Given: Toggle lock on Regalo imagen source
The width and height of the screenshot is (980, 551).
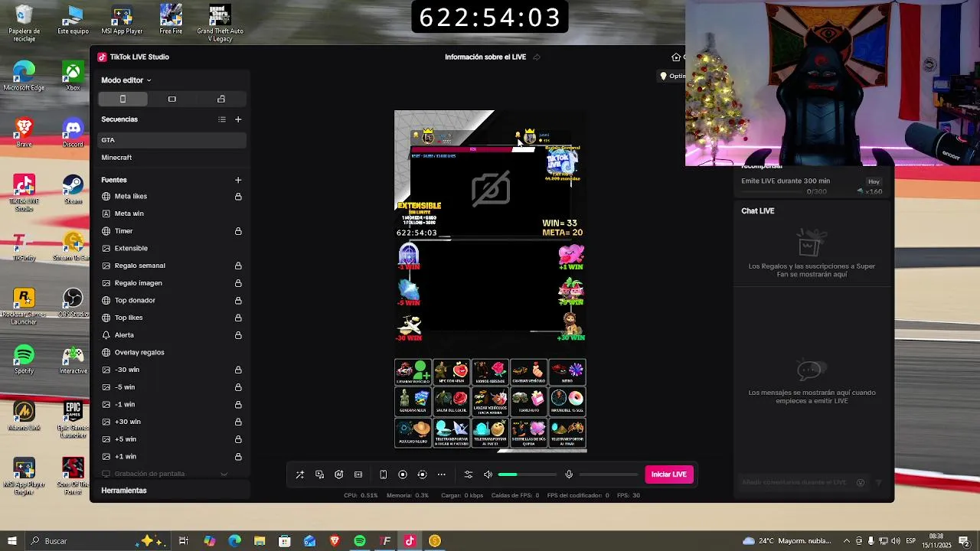Looking at the screenshot, I should 238,283.
